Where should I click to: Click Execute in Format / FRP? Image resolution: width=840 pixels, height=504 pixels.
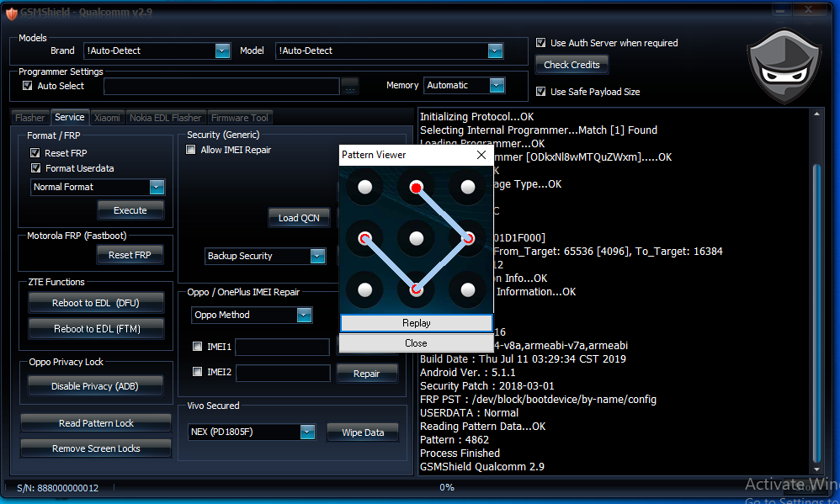(x=130, y=210)
